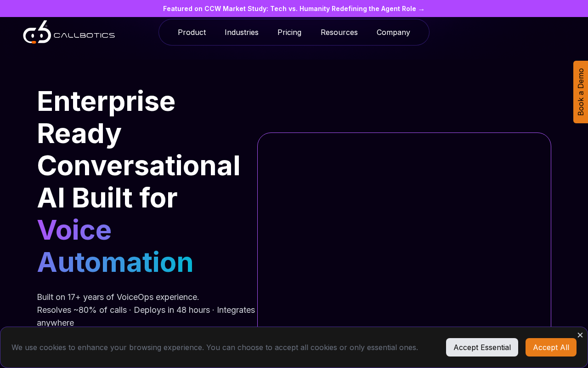
Task: Expand the Resources navigation menu
Action: click(x=339, y=32)
